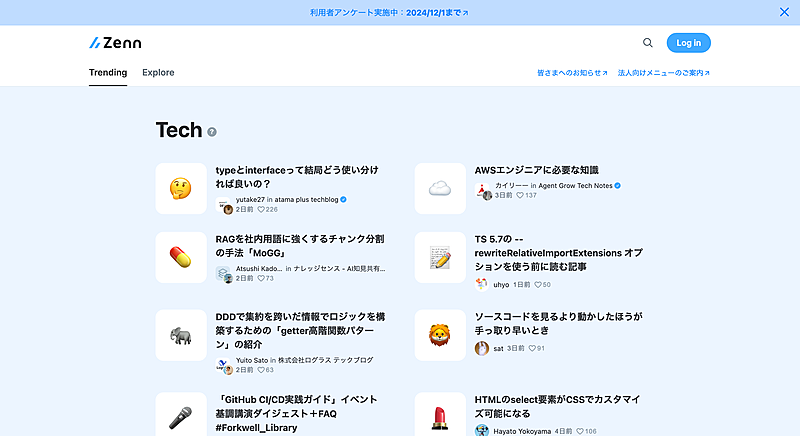Click the elephant emoji DDD article icon

point(181,335)
